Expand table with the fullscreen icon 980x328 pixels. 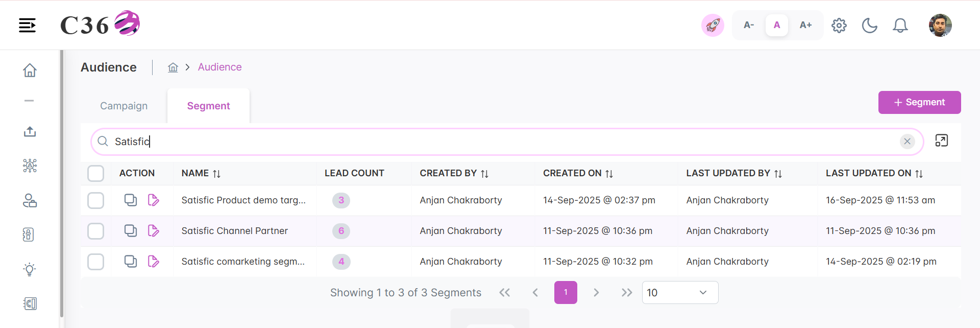941,140
